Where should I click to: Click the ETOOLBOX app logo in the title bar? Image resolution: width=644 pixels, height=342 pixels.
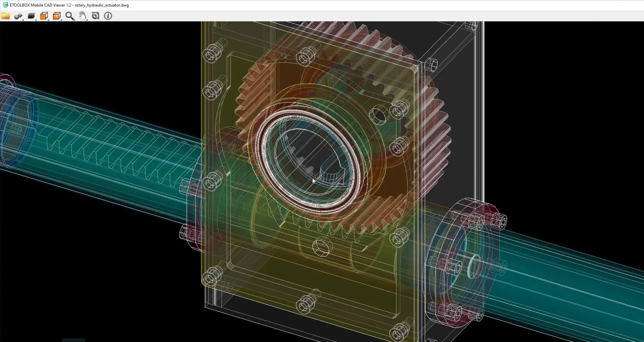(x=5, y=5)
